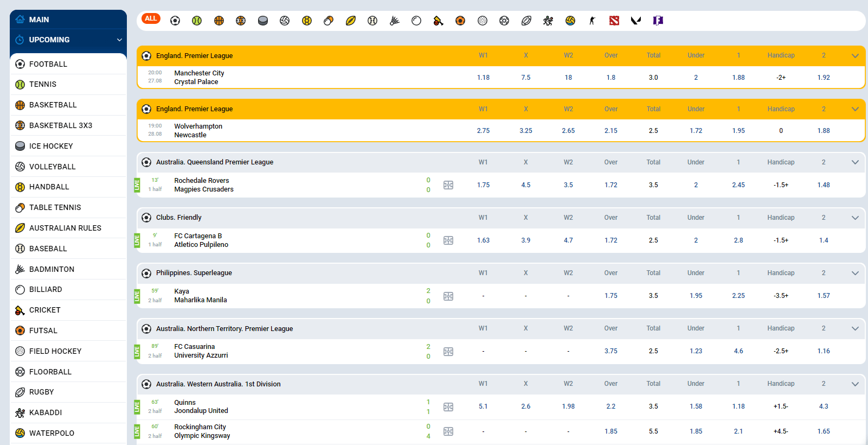Filter by kabaddi icon in top bar
Viewport: 868px width, 445px height.
coord(548,21)
